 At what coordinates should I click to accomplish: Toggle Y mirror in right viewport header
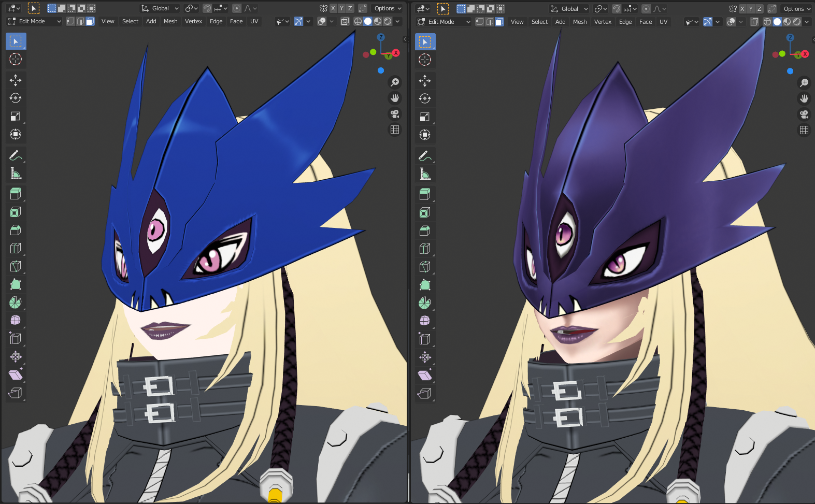point(751,9)
